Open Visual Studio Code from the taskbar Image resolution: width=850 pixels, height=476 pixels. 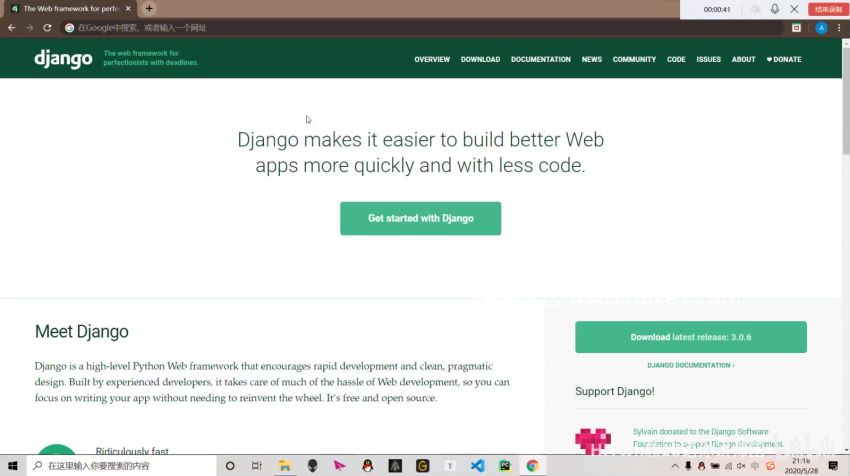pyautogui.click(x=478, y=466)
